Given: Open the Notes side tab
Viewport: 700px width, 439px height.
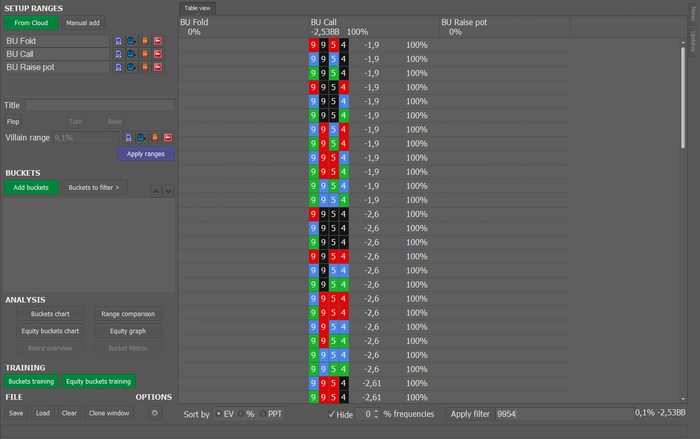Looking at the screenshot, I should 693,13.
